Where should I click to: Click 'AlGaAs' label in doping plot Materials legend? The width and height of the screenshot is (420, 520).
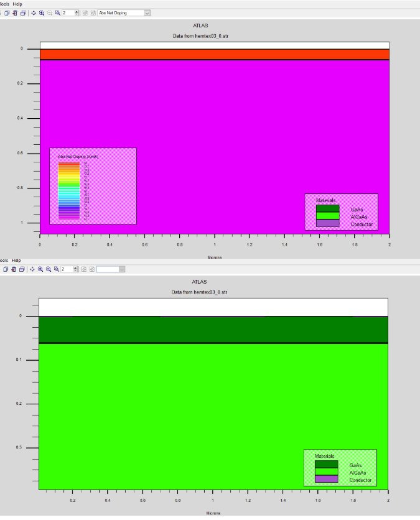359,217
